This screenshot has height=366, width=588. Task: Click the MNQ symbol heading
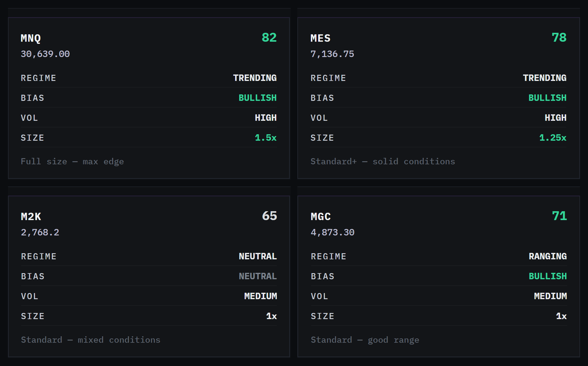pyautogui.click(x=31, y=38)
